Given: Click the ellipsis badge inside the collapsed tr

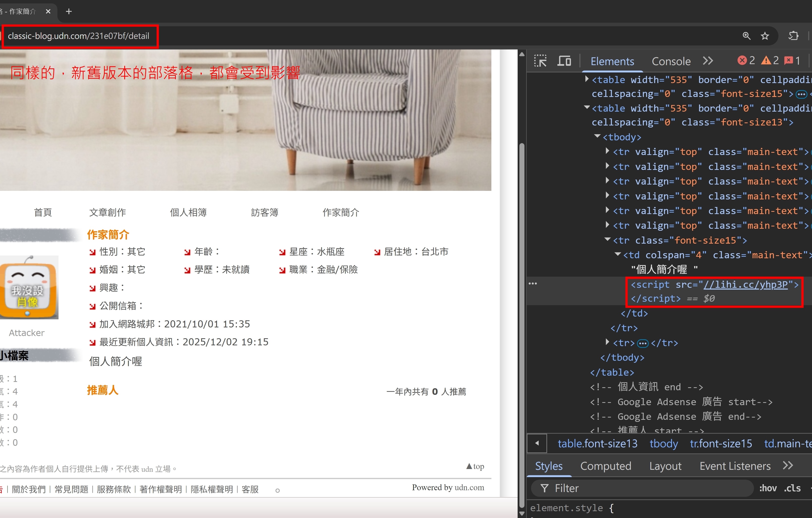Looking at the screenshot, I should [x=643, y=343].
